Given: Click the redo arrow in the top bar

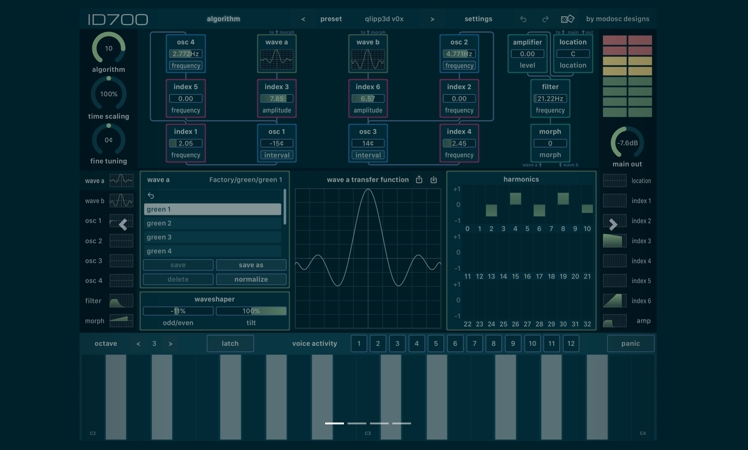Looking at the screenshot, I should point(545,19).
